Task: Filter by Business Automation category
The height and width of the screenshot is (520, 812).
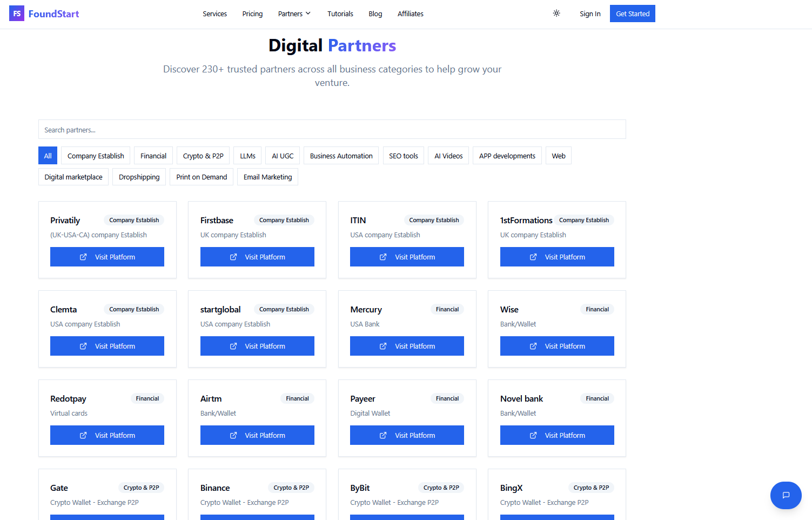Action: point(341,156)
